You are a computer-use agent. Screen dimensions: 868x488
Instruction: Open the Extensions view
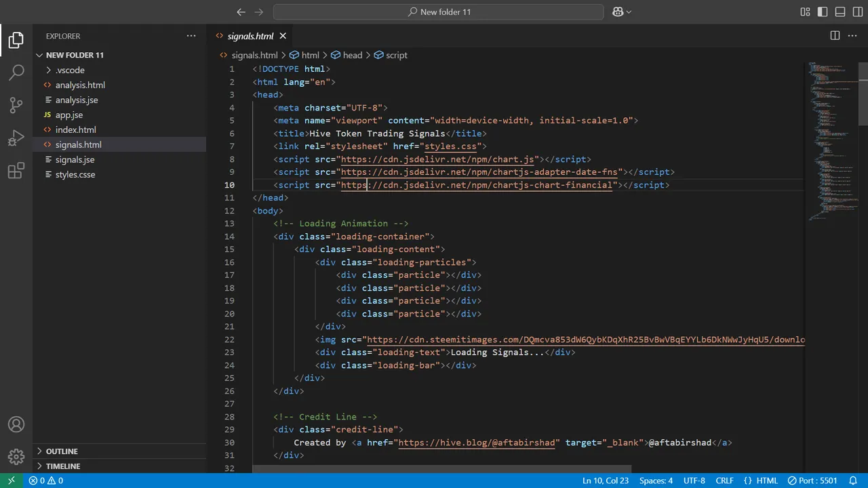pos(16,170)
